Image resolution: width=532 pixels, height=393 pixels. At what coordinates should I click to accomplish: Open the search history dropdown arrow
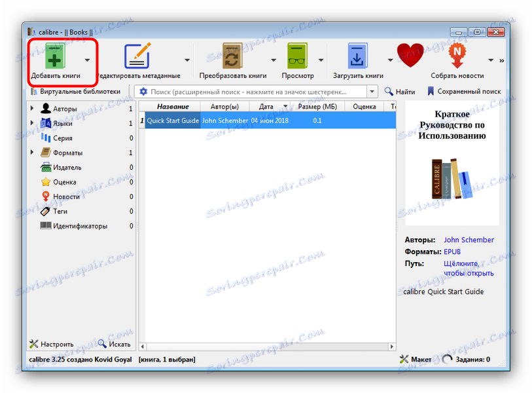[x=372, y=91]
